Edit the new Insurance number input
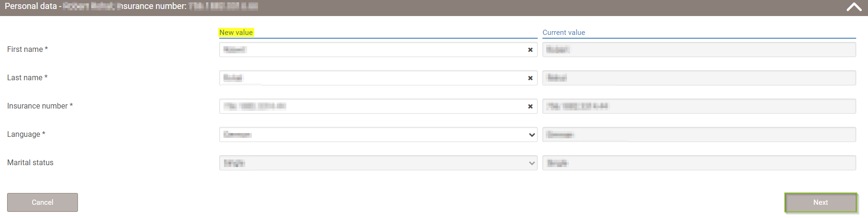The width and height of the screenshot is (868, 218). pos(372,106)
